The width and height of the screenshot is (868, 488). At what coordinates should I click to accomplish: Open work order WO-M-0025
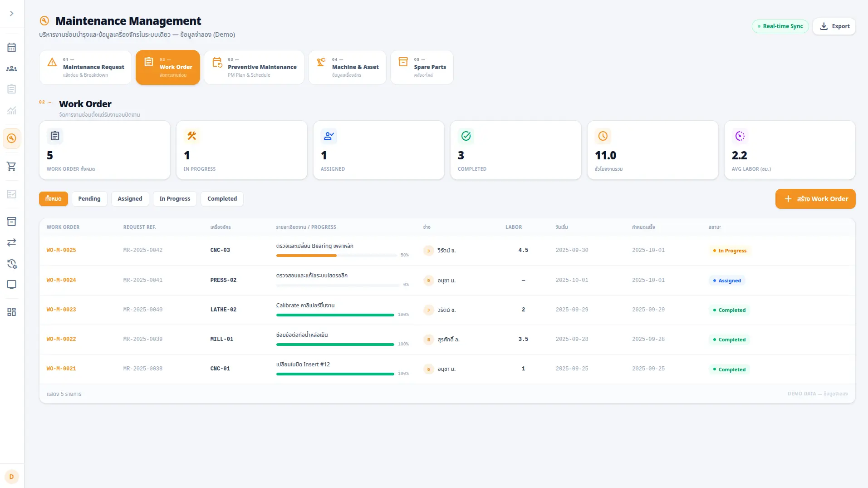point(61,250)
